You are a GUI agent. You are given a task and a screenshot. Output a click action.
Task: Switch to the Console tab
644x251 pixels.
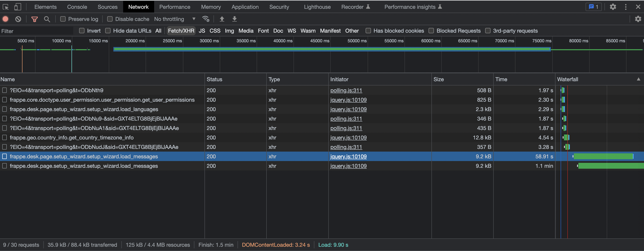coord(77,7)
